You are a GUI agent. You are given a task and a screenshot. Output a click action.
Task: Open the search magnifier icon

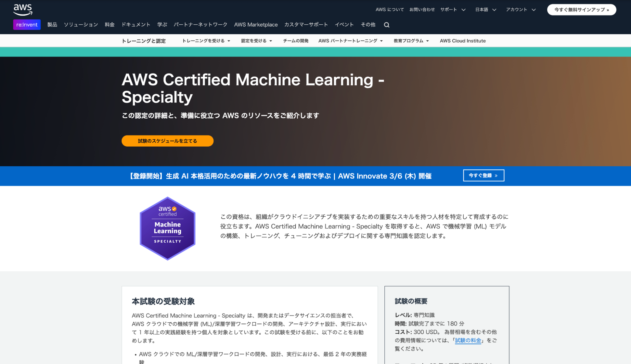[x=386, y=25]
